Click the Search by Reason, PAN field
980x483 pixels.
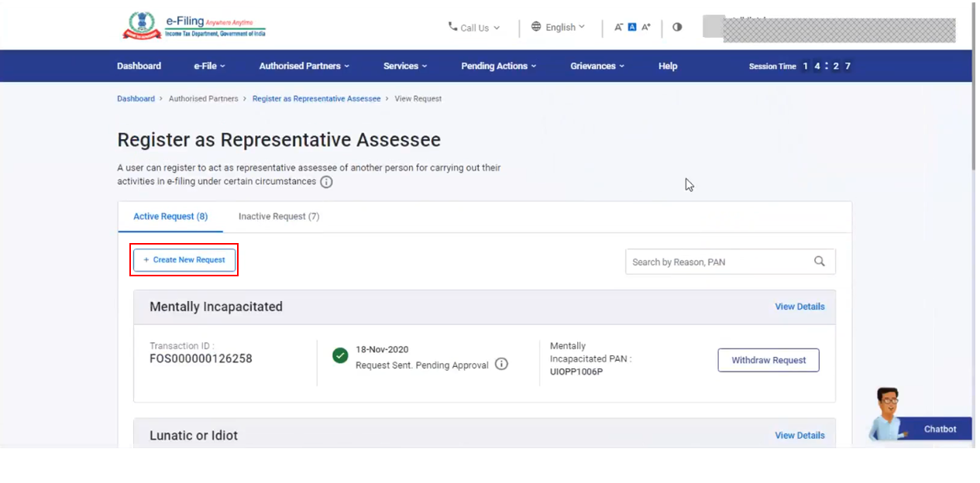(x=717, y=262)
